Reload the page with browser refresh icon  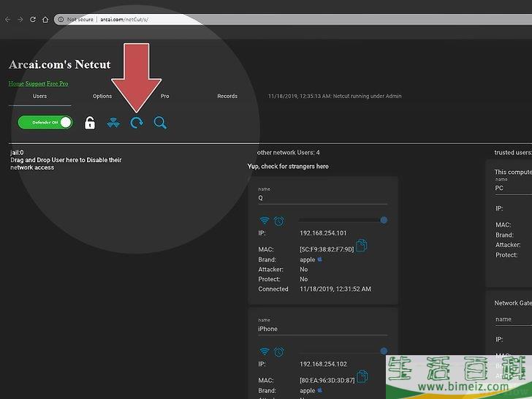pos(33,19)
